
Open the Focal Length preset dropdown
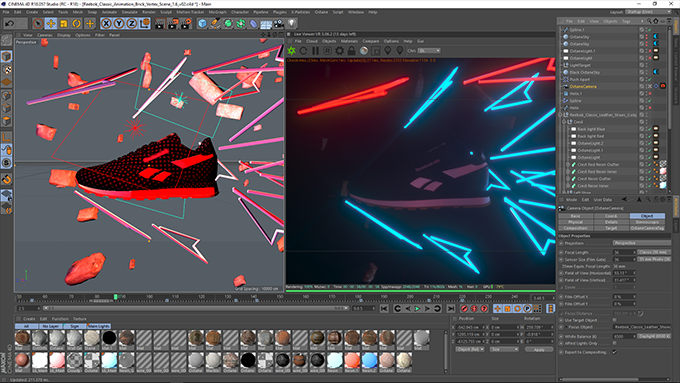pyautogui.click(x=654, y=252)
